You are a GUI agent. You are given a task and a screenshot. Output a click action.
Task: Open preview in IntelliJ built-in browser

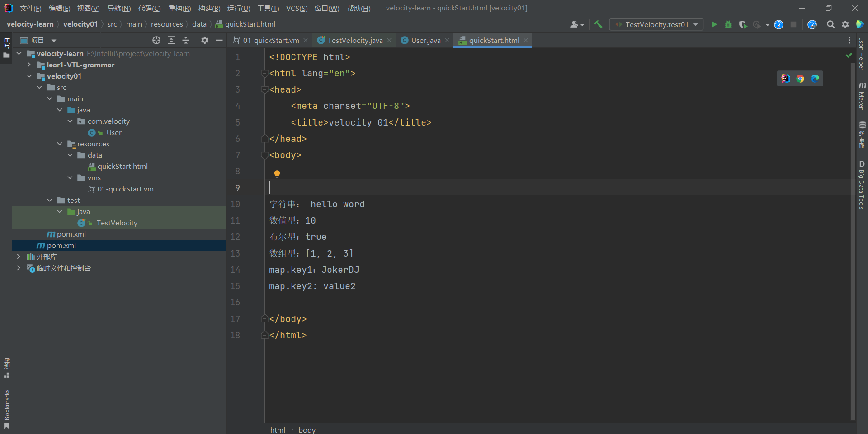pyautogui.click(x=786, y=79)
